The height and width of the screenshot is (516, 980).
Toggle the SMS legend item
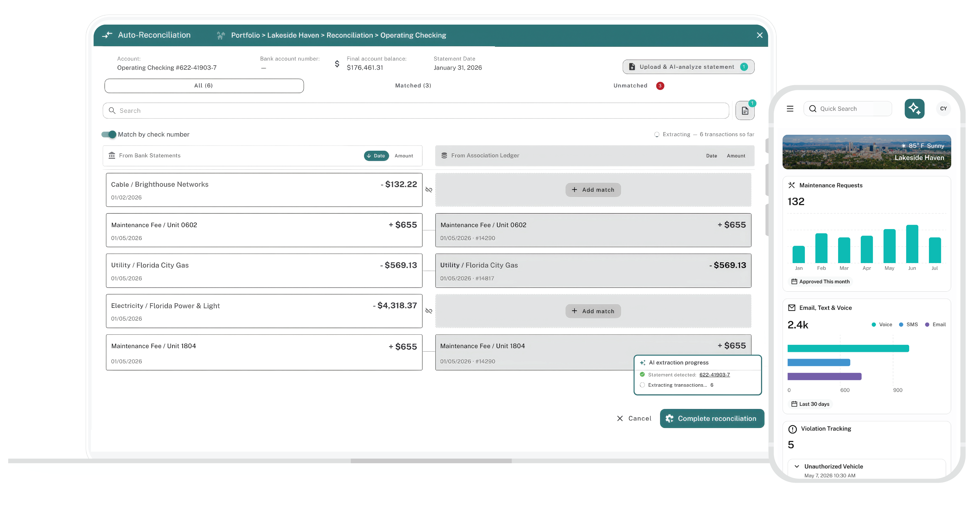coord(908,325)
